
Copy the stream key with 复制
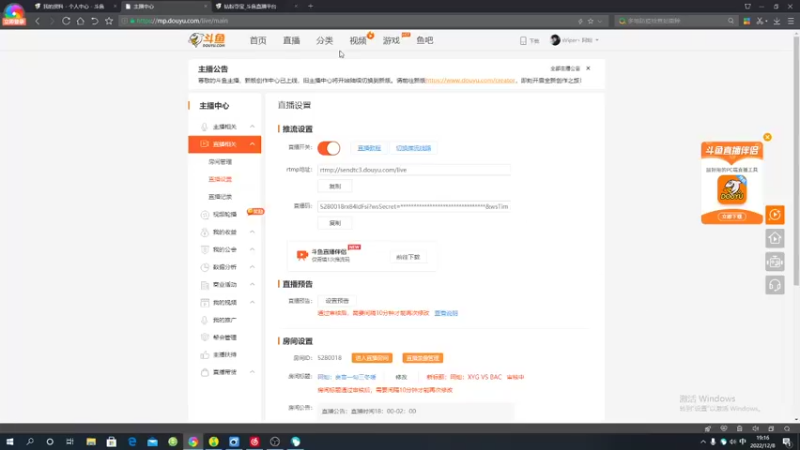(335, 223)
